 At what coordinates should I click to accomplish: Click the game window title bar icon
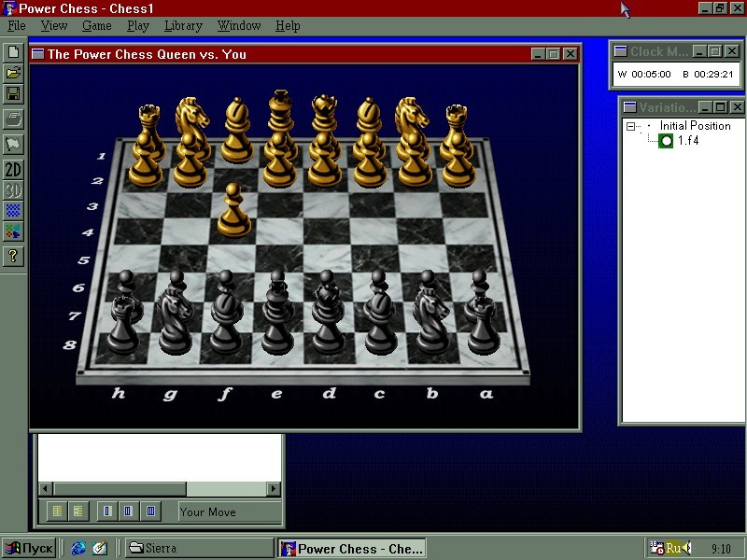click(37, 54)
